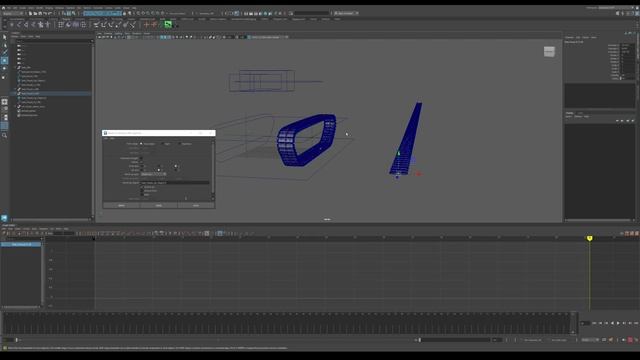Open the View menu of the viewport panel
Screen dimensions: 640x360
[x=100, y=33]
